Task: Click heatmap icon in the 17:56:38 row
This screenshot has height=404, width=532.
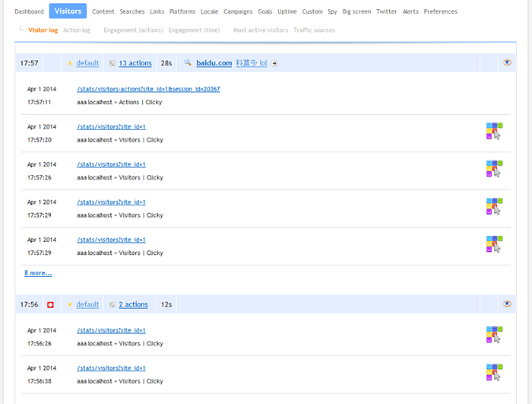Action: 494,373
